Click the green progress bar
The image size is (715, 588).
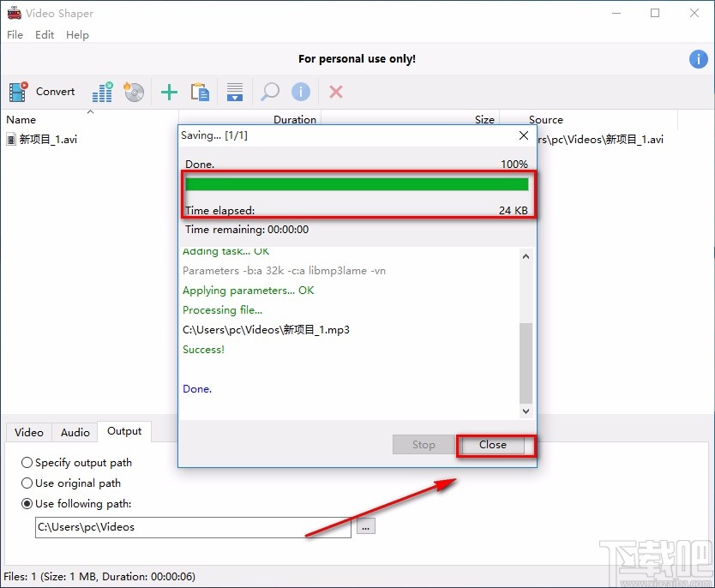point(357,183)
